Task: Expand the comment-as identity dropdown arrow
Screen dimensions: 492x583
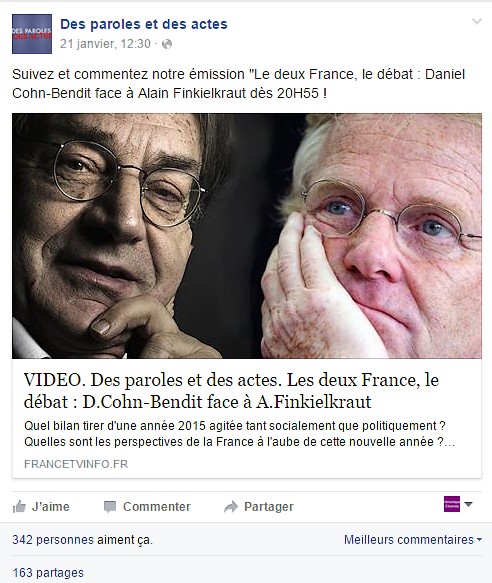Action: pos(468,505)
